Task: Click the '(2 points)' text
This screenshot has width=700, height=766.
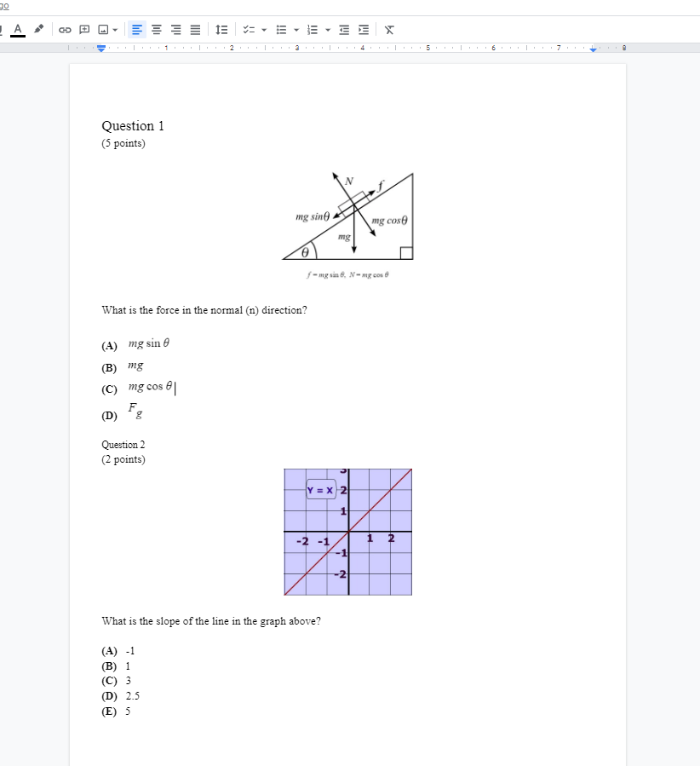Action: click(123, 459)
